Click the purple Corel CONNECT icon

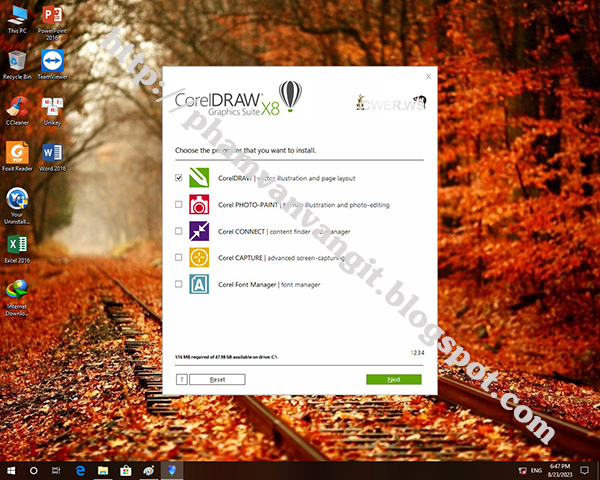click(x=199, y=231)
